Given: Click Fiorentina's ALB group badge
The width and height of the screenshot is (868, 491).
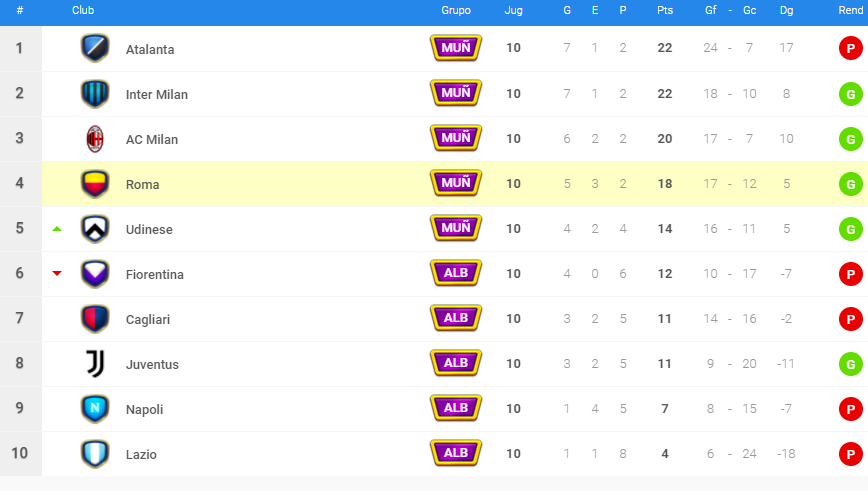Looking at the screenshot, I should pyautogui.click(x=456, y=273).
